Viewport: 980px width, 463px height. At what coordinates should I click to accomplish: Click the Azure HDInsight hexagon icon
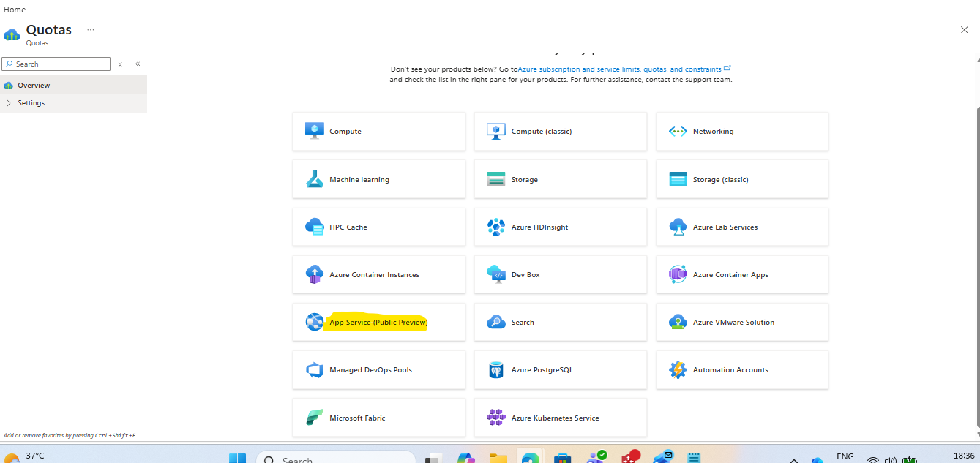[x=496, y=227]
